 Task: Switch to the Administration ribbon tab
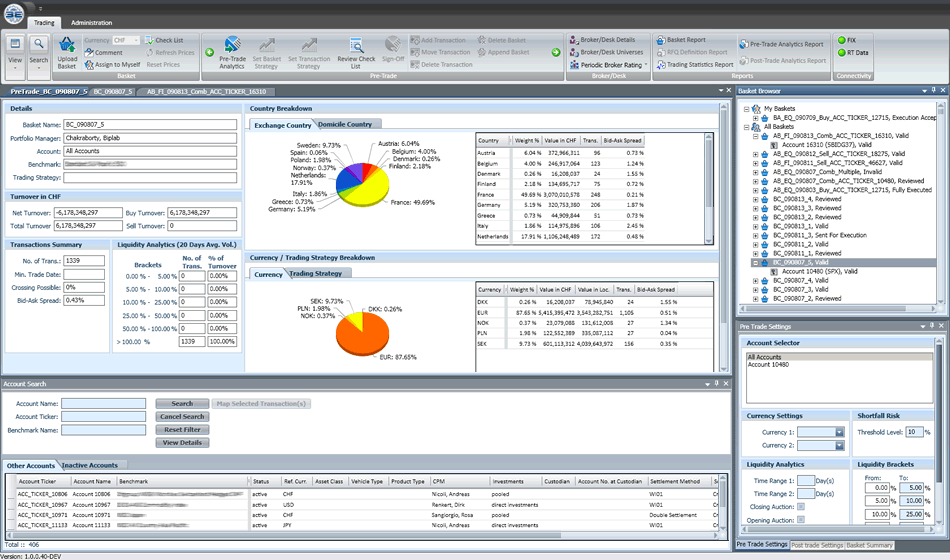[91, 22]
